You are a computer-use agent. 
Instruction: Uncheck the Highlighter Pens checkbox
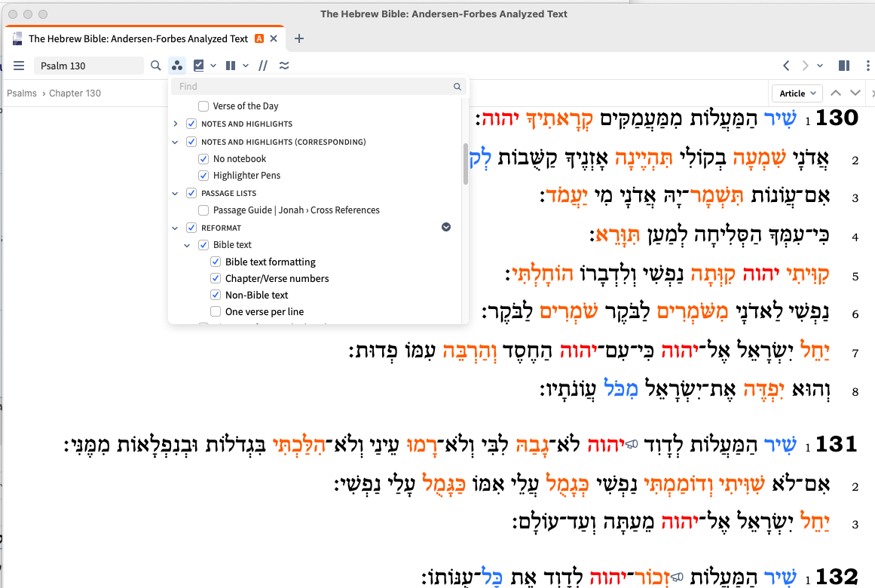(203, 176)
